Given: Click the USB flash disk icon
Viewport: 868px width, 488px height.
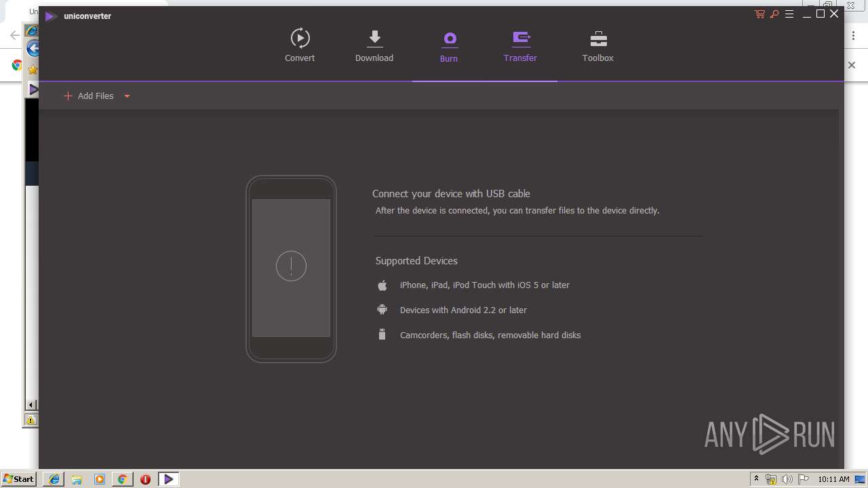Looking at the screenshot, I should tap(382, 334).
